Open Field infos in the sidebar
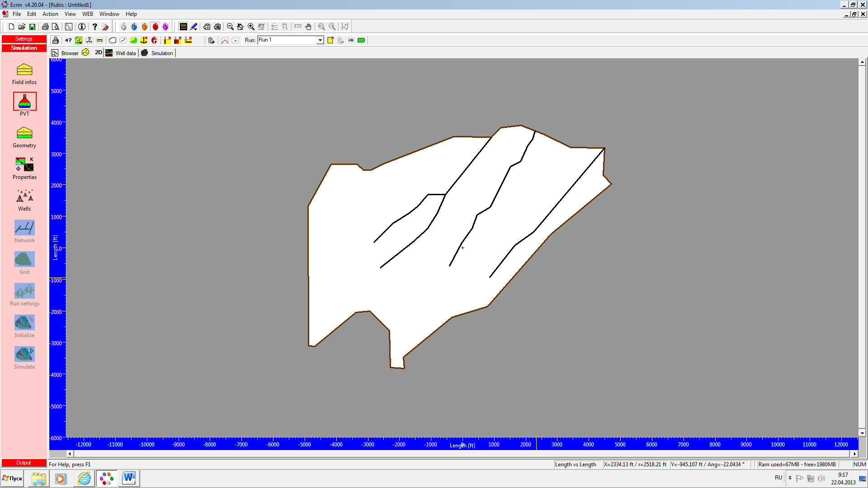 point(24,74)
